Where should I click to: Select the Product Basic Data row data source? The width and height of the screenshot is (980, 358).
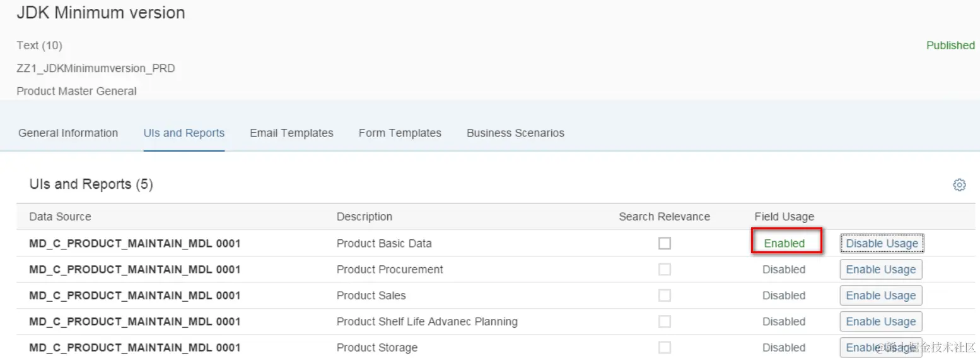(x=134, y=244)
